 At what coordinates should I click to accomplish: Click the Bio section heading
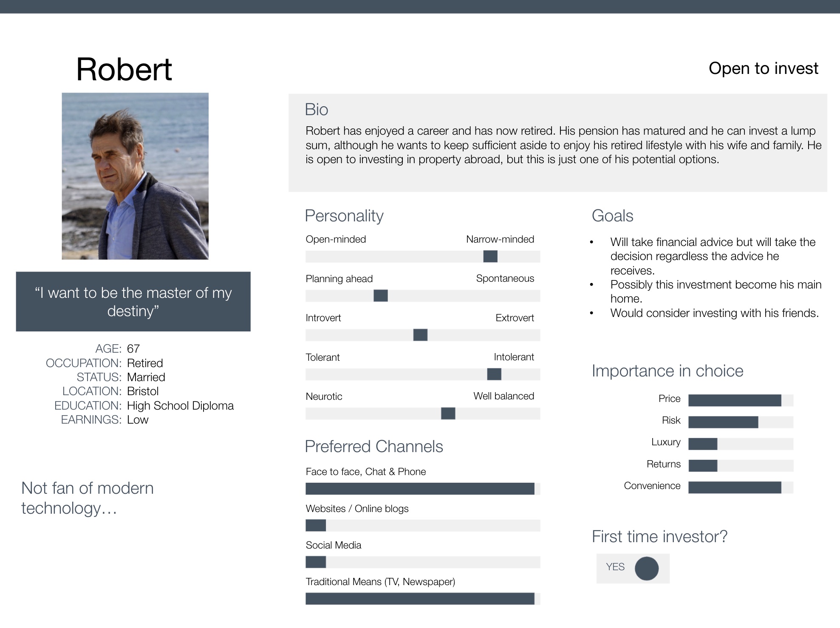point(317,110)
